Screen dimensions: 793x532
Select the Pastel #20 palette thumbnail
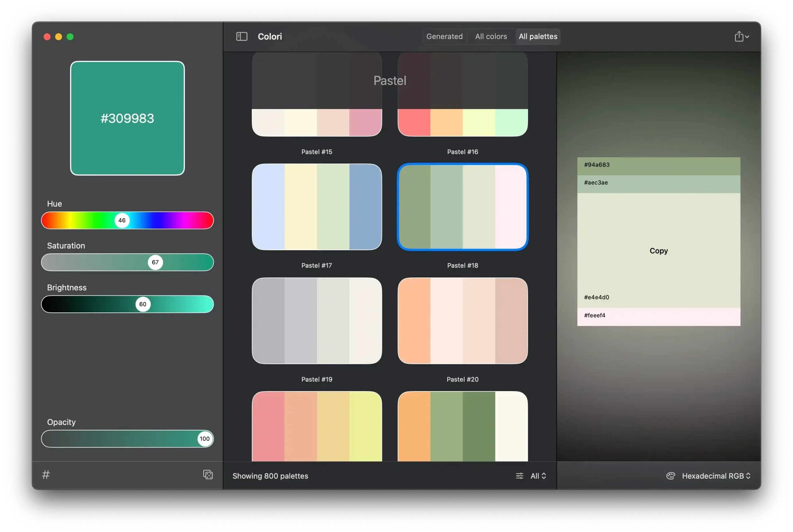462,321
